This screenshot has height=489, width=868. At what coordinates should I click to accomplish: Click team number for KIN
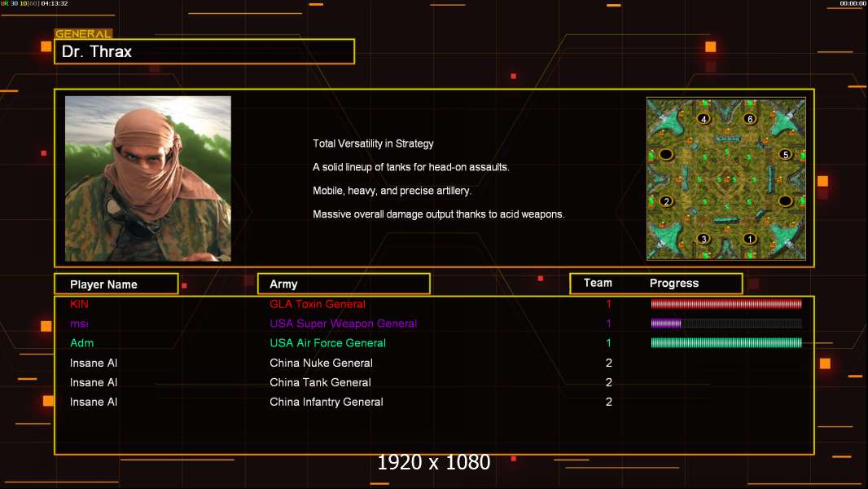tap(608, 304)
